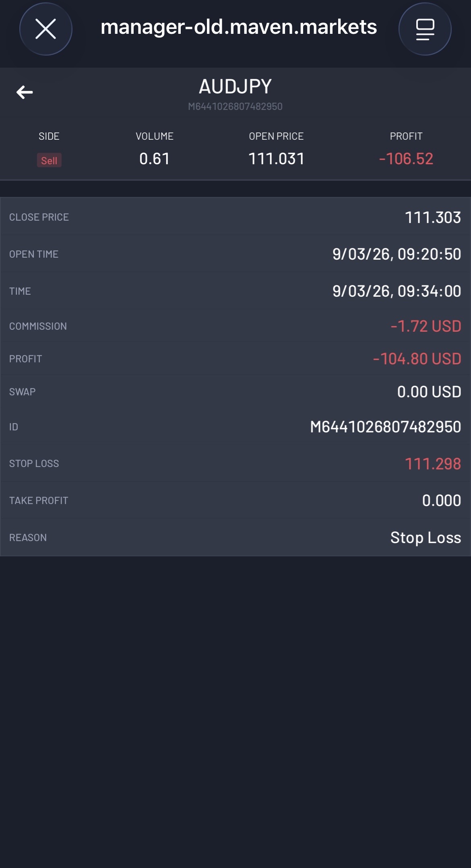Screen dimensions: 471x868
Task: Open the browser options icon beside the URL
Action: [425, 29]
